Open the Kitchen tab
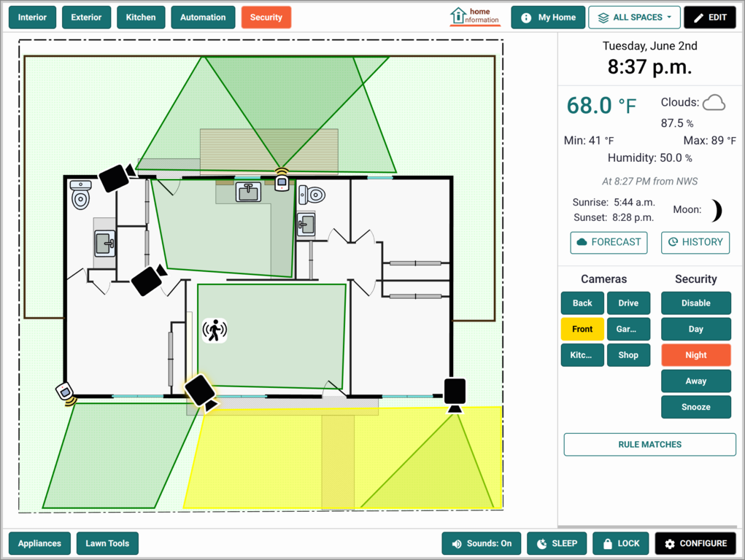This screenshot has width=745, height=560. point(141,17)
